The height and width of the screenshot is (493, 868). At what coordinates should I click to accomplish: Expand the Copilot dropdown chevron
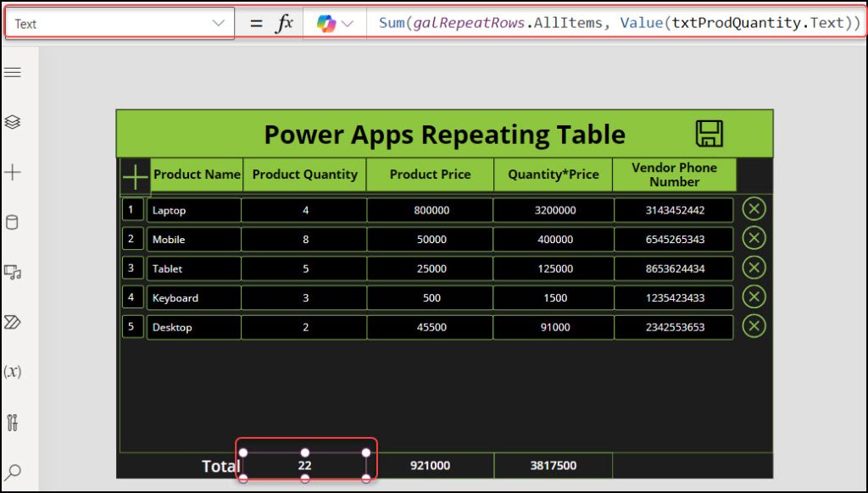(x=348, y=24)
